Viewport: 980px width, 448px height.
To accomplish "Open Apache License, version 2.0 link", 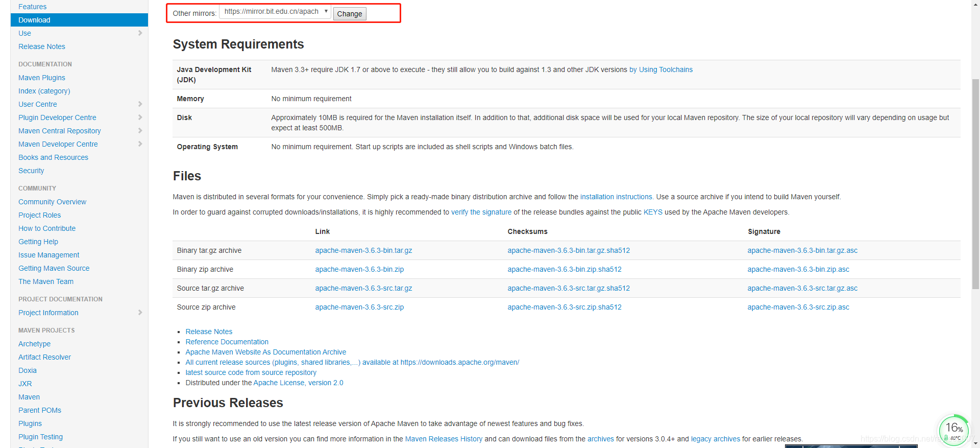I will point(298,383).
